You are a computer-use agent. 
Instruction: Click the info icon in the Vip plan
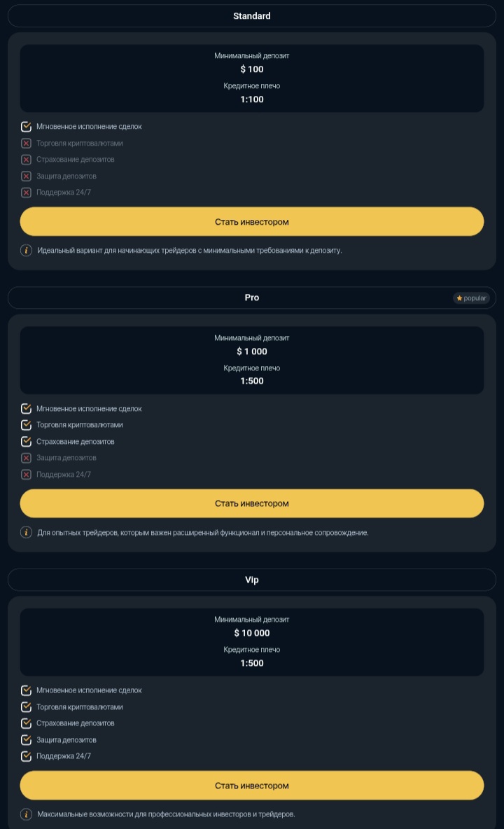27,814
